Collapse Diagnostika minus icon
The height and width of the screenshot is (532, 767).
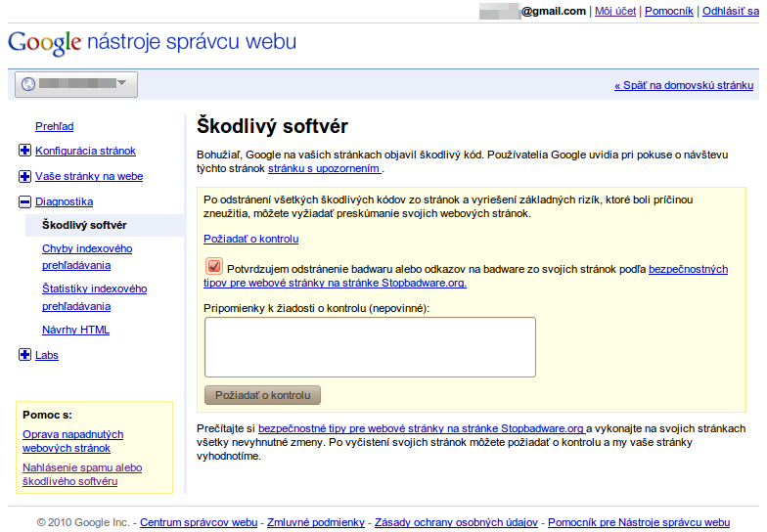click(25, 201)
